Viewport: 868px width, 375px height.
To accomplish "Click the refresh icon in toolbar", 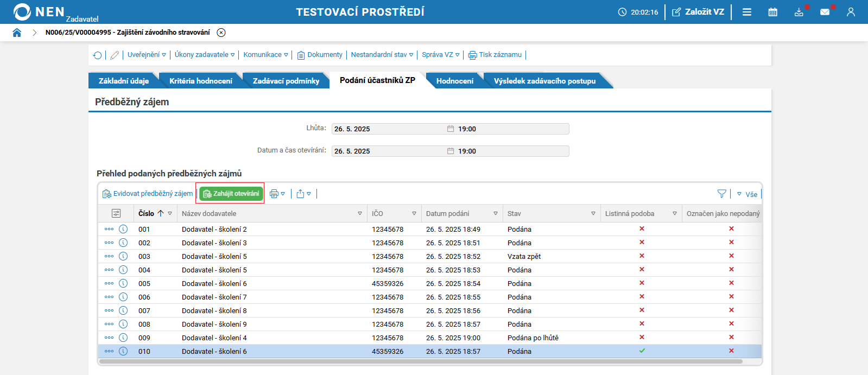I will click(x=98, y=55).
